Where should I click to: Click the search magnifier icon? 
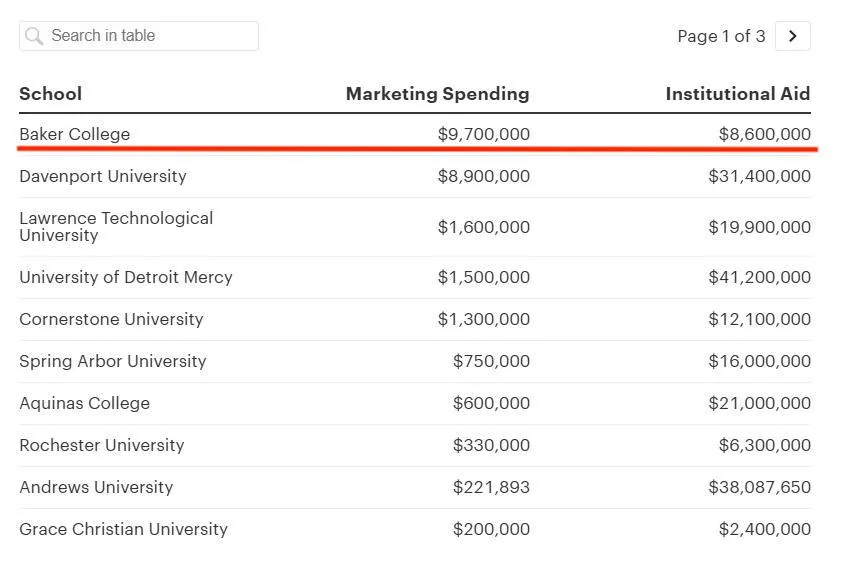(35, 36)
